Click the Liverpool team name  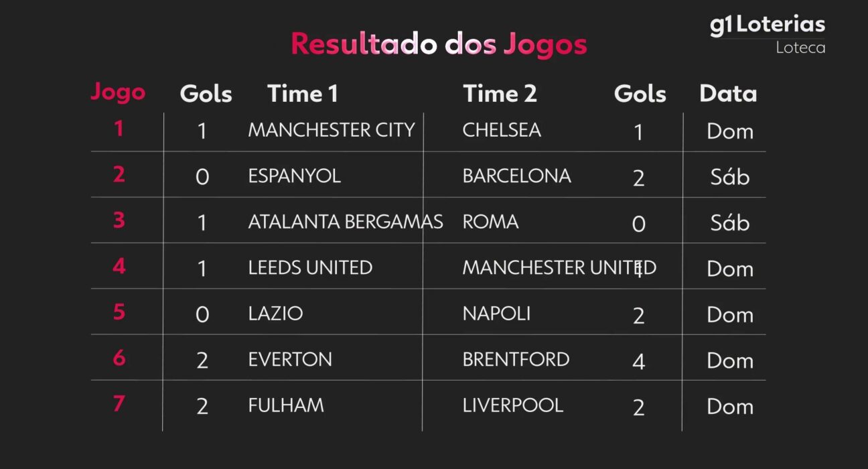[x=512, y=405]
